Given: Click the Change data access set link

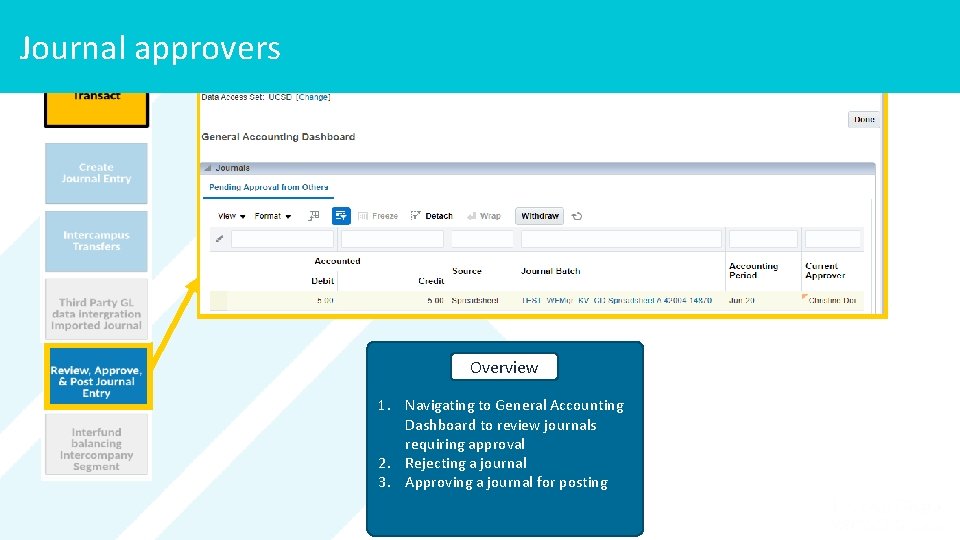Looking at the screenshot, I should coord(313,97).
